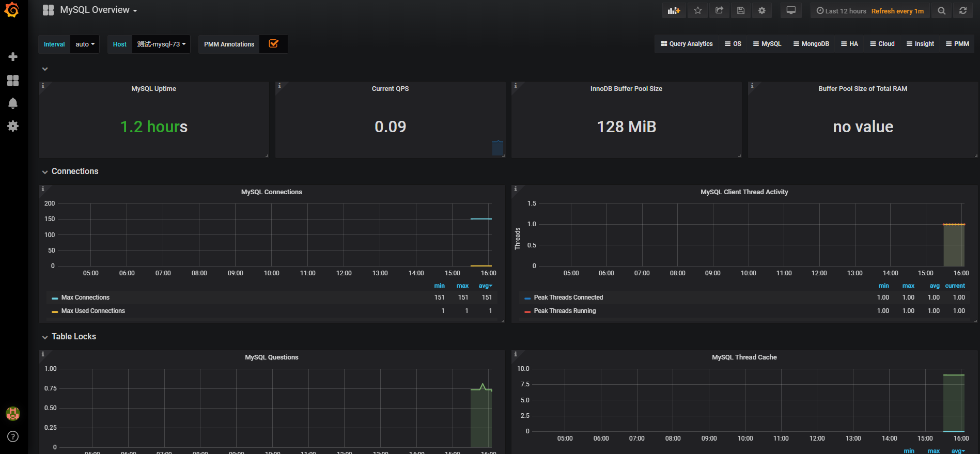Open the Host 测试-mysql-73 dropdown
The image size is (980, 454).
(x=161, y=44)
